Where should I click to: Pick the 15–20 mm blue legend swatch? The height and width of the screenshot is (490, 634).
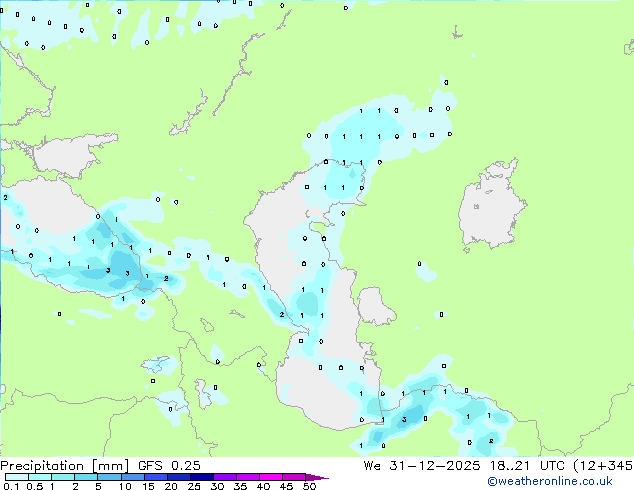coord(156,477)
